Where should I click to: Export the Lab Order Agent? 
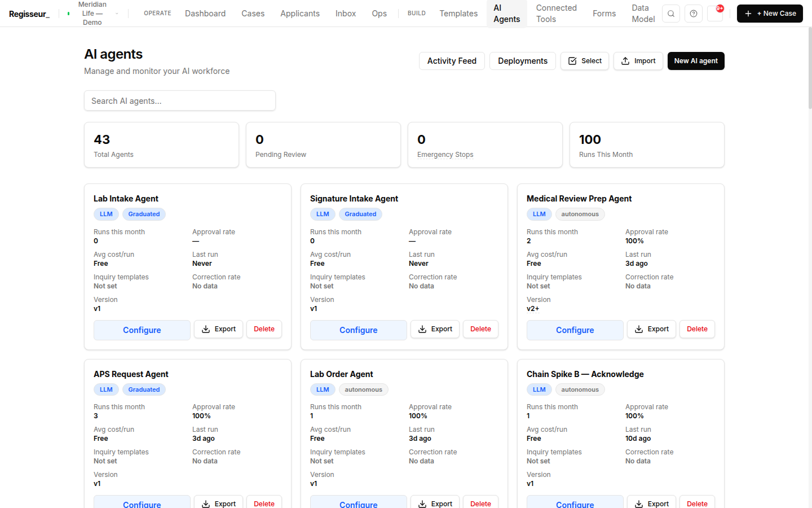click(x=435, y=502)
